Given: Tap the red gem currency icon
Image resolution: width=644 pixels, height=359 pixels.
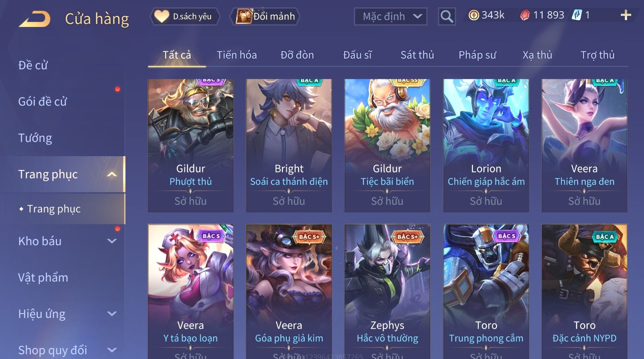Looking at the screenshot, I should coord(525,15).
